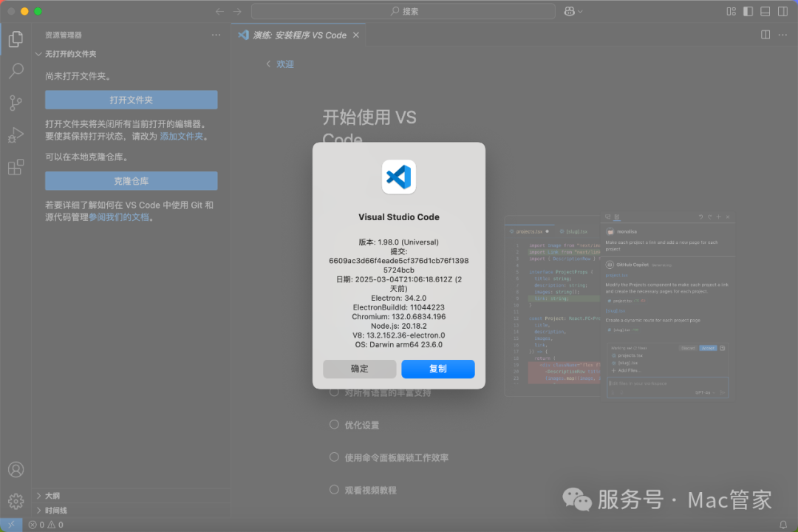Open the Run and Debug view

tap(16, 134)
